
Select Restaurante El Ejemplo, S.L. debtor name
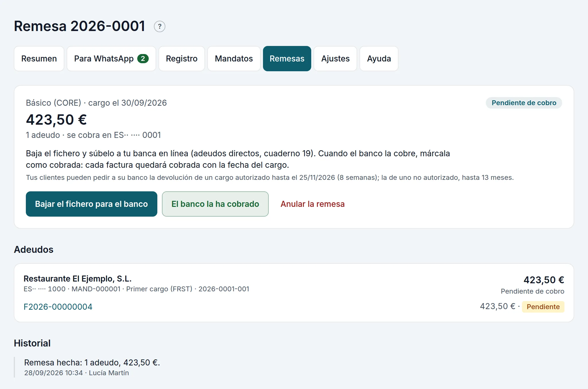(x=78, y=279)
